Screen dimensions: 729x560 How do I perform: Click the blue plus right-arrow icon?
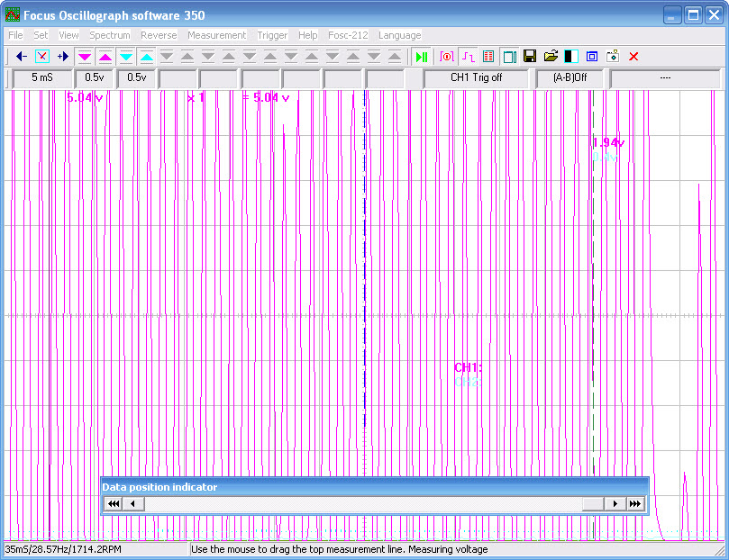click(x=63, y=57)
